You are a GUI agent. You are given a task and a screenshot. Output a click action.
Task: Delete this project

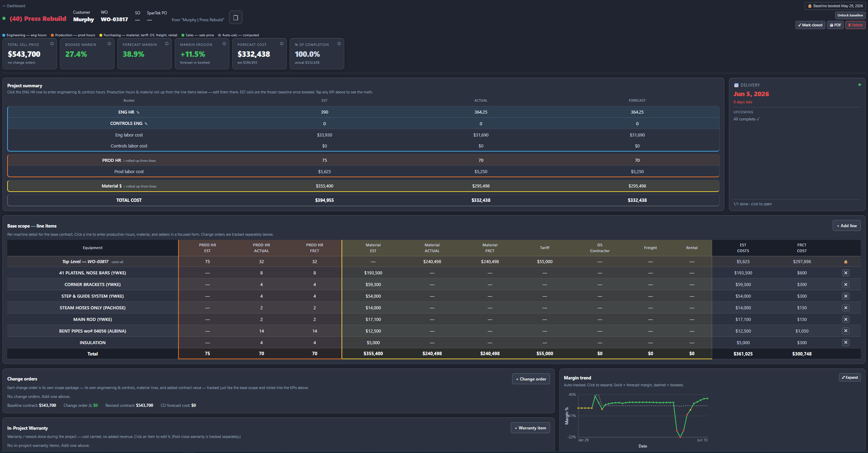(x=855, y=25)
